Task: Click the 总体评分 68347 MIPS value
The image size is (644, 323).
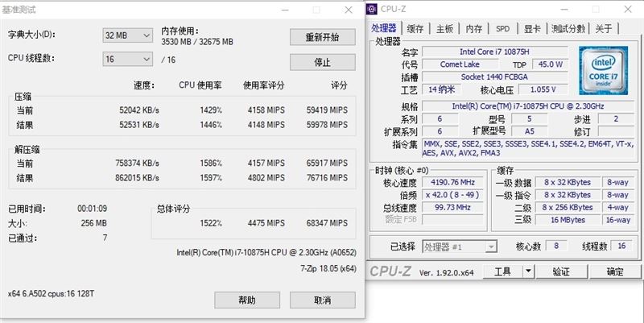Action: (327, 223)
